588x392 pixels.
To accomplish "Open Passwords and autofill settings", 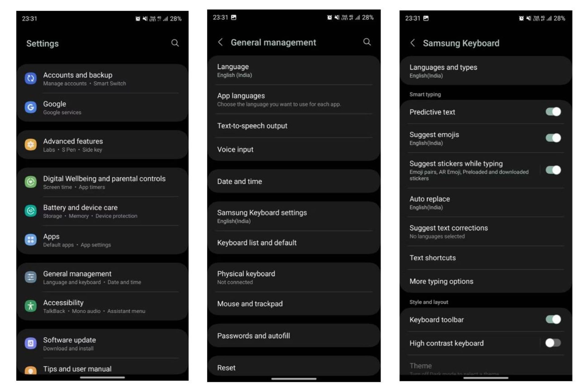I will tap(294, 336).
